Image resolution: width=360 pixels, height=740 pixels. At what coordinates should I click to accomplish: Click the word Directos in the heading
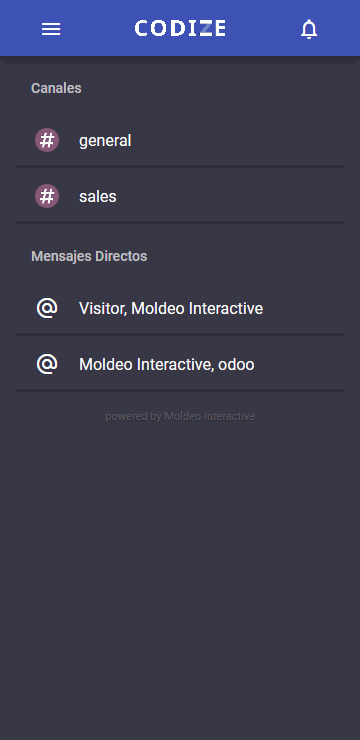point(121,256)
